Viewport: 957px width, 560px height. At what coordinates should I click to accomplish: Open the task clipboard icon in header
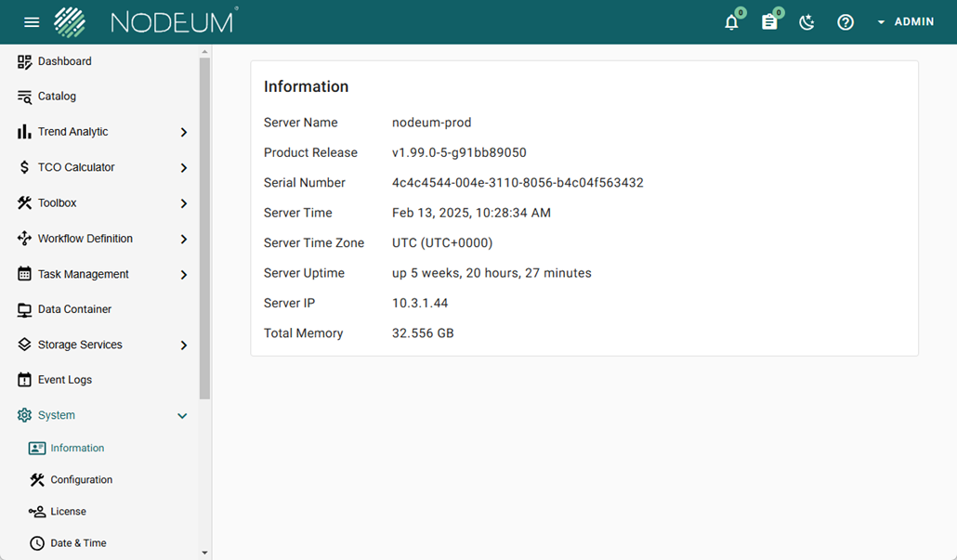769,22
